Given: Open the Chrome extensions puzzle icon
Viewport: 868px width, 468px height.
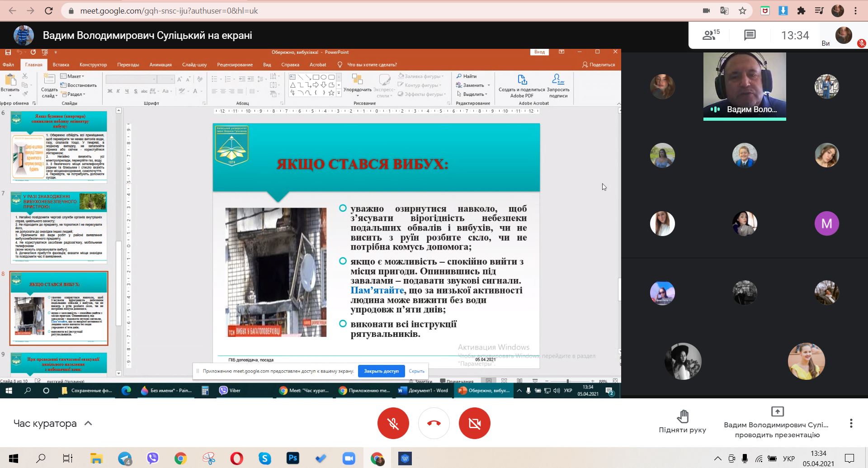Looking at the screenshot, I should 801,11.
